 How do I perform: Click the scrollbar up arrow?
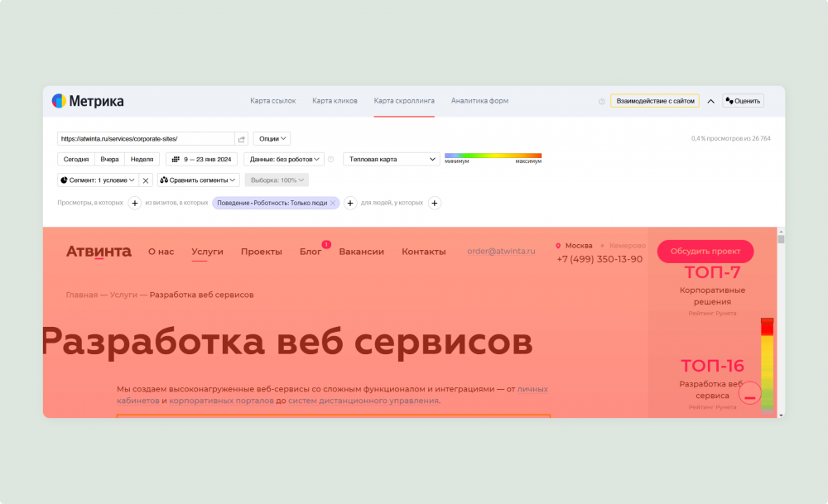[x=781, y=232]
